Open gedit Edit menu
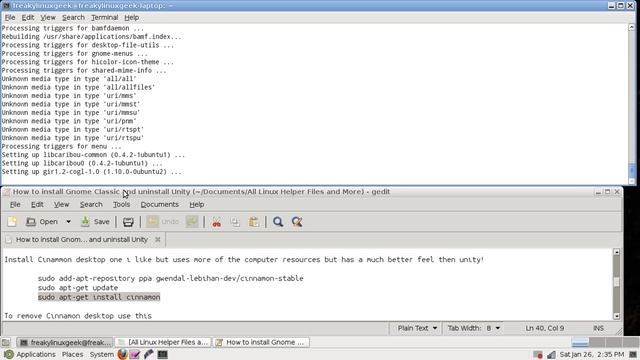 (37, 204)
